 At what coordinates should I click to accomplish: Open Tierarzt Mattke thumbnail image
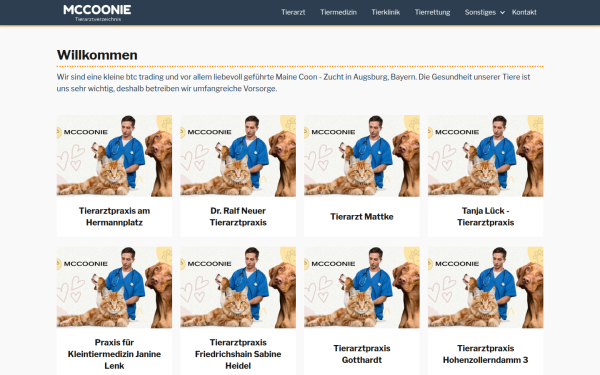coord(362,156)
